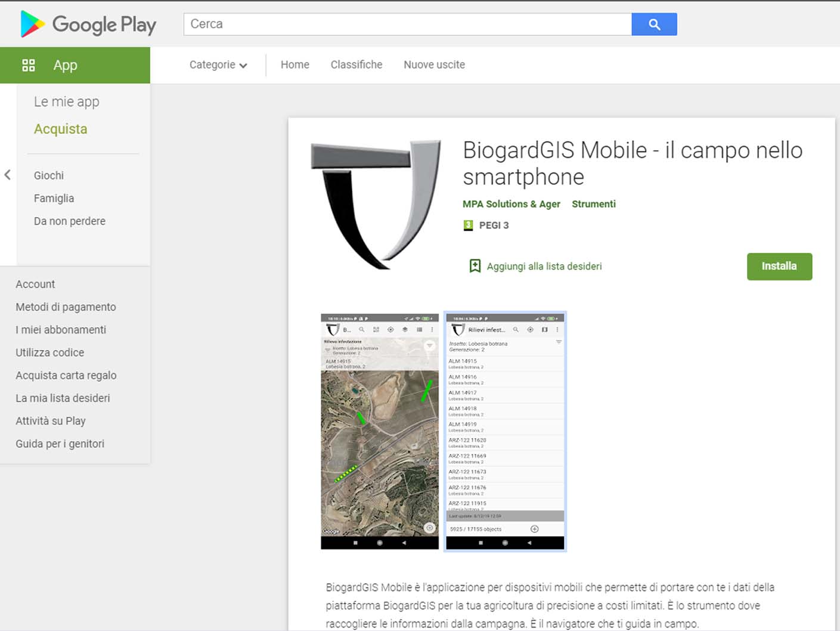Click the BiogardGIS app logo image
This screenshot has height=631, width=840.
376,205
